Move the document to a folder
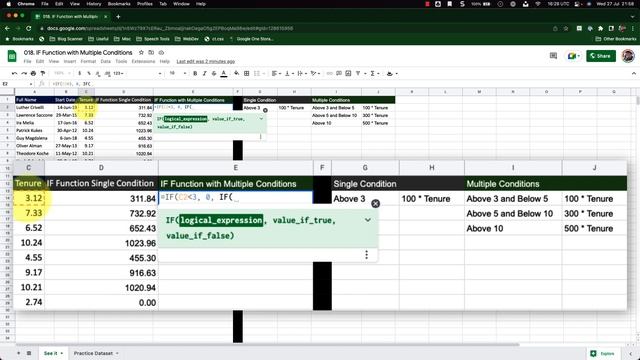This screenshot has height=360, width=640. pos(151,53)
